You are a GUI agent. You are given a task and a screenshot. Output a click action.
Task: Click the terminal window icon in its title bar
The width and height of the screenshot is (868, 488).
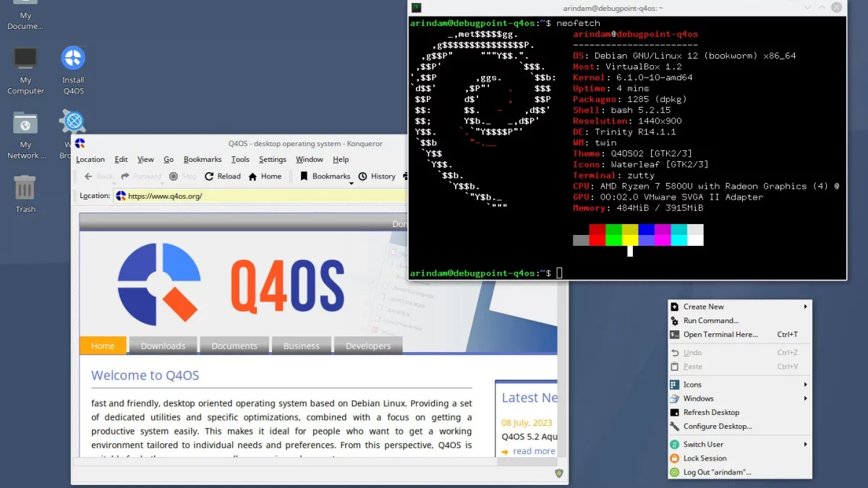pyautogui.click(x=417, y=8)
